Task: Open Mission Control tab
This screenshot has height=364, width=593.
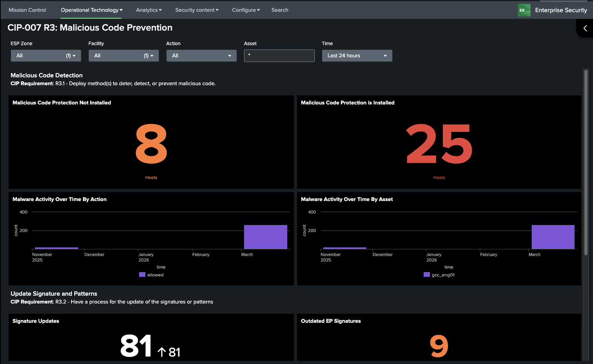Action: (x=27, y=10)
